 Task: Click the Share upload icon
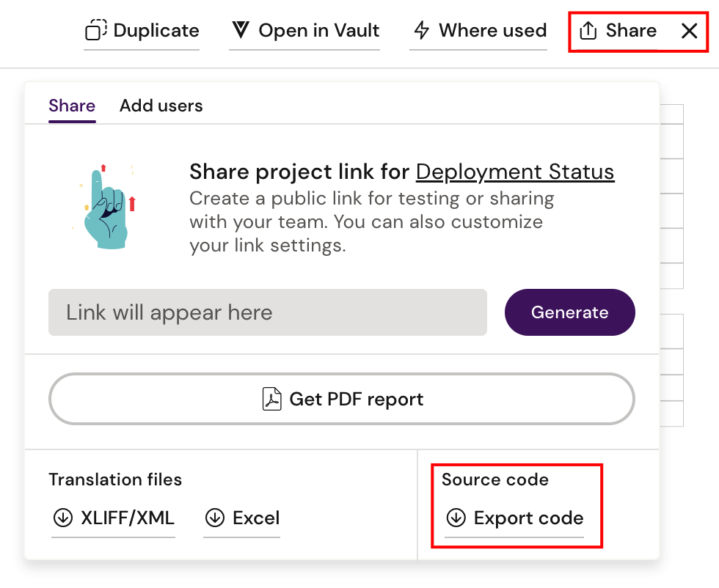(587, 30)
